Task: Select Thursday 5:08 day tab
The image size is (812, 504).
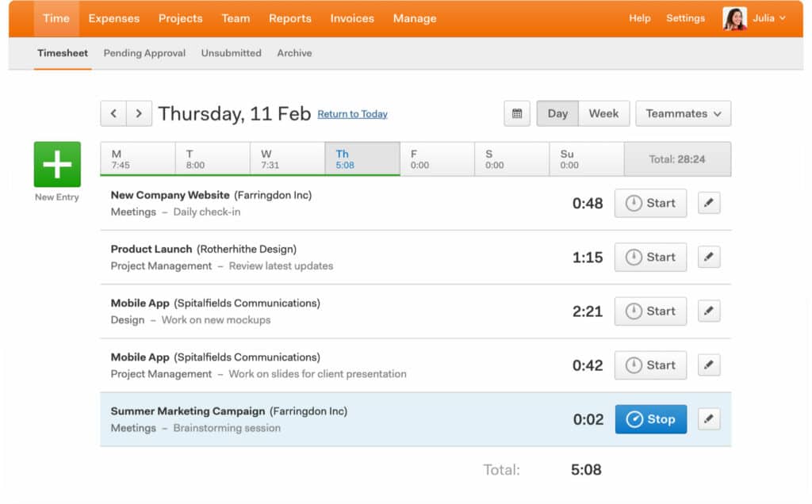Action: [x=362, y=158]
